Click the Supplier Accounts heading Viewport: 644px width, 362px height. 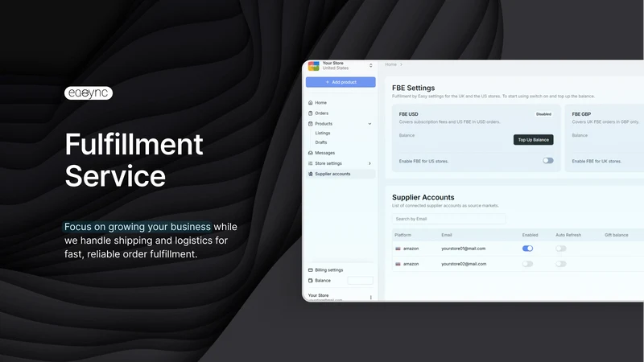(x=423, y=197)
